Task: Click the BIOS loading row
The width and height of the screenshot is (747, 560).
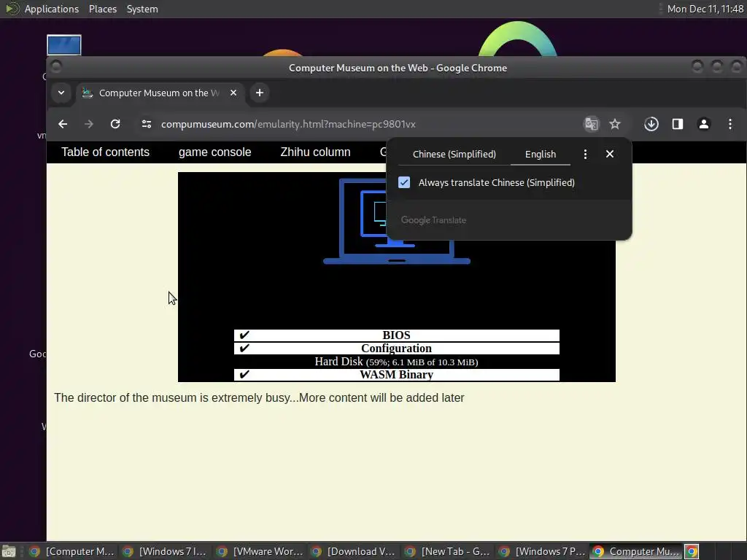Action: (x=396, y=335)
